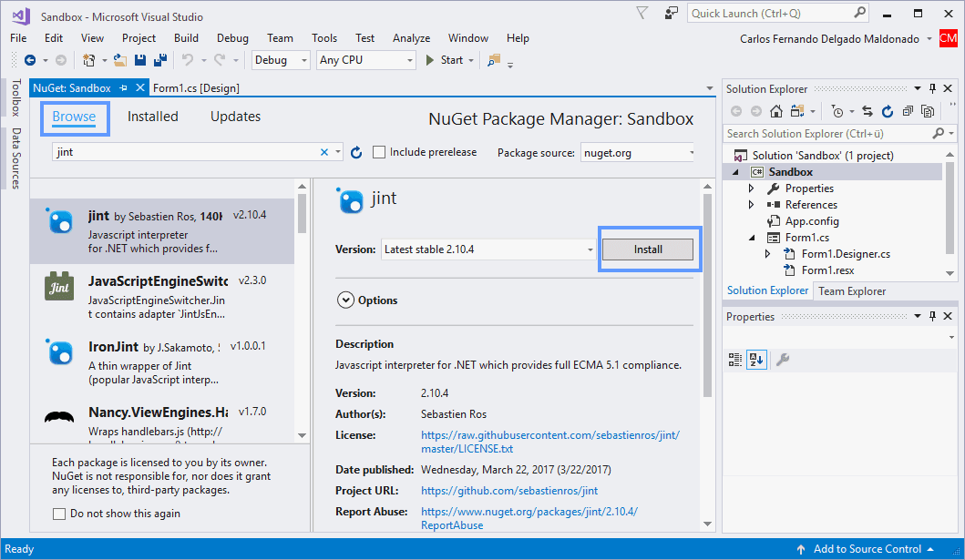Switch to the Team Explorer tab
The height and width of the screenshot is (560, 965).
click(852, 291)
